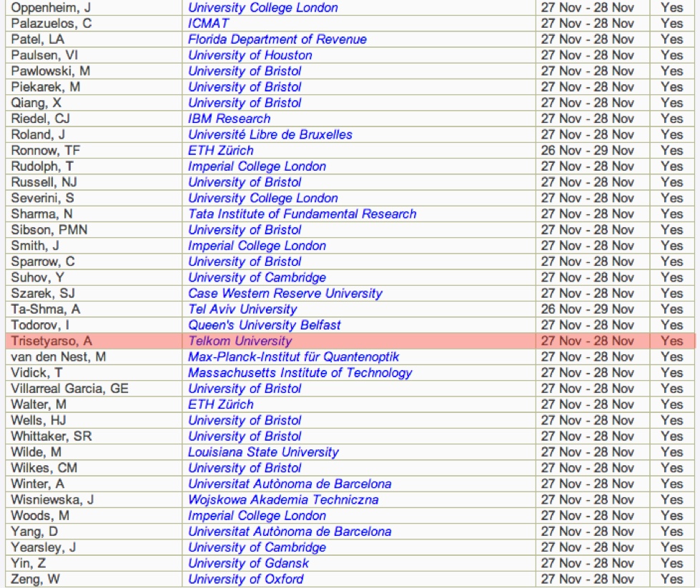
Task: Visit Massachusetts Institute of Technology link
Action: point(300,372)
